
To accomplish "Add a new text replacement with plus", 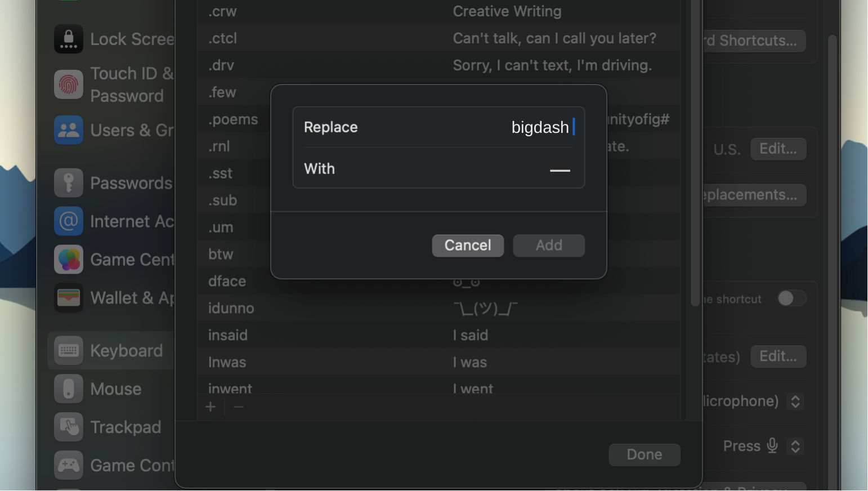I will [x=211, y=407].
